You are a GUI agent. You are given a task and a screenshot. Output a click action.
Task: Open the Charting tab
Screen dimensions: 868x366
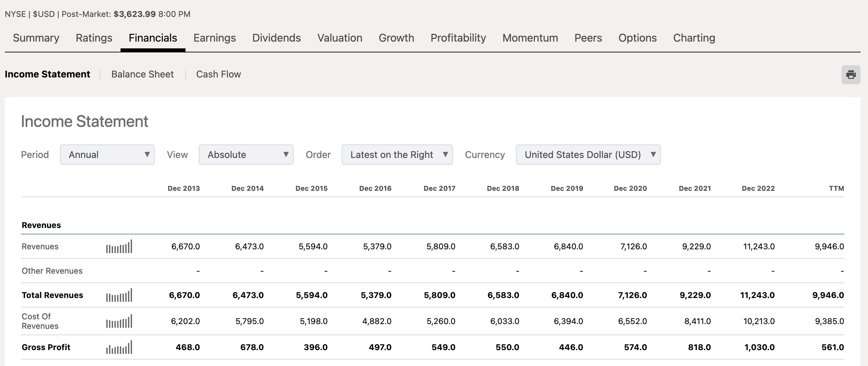[x=694, y=38]
